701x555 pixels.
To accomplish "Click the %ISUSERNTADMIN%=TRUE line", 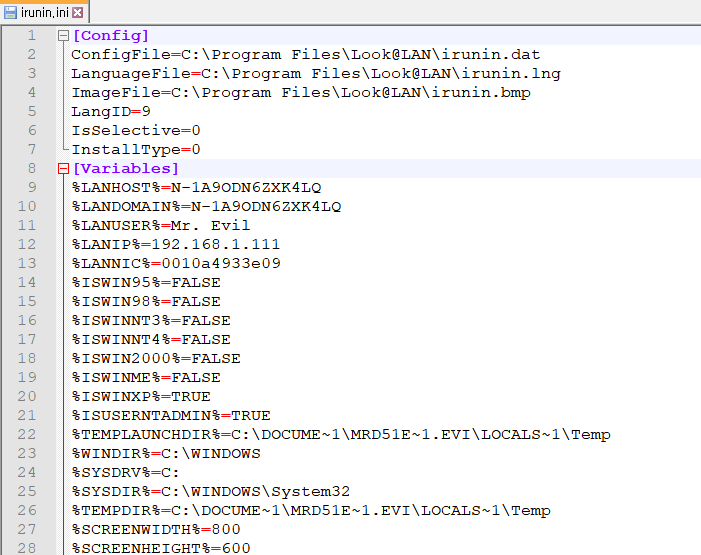I will click(171, 415).
